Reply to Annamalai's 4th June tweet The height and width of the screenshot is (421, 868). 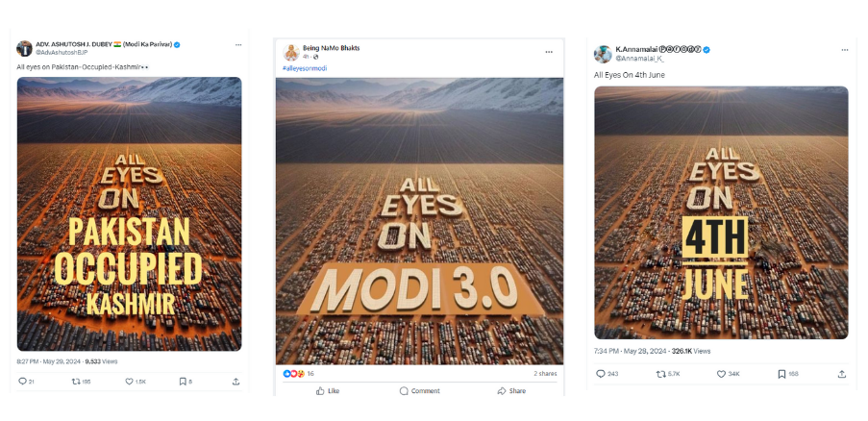click(x=601, y=374)
